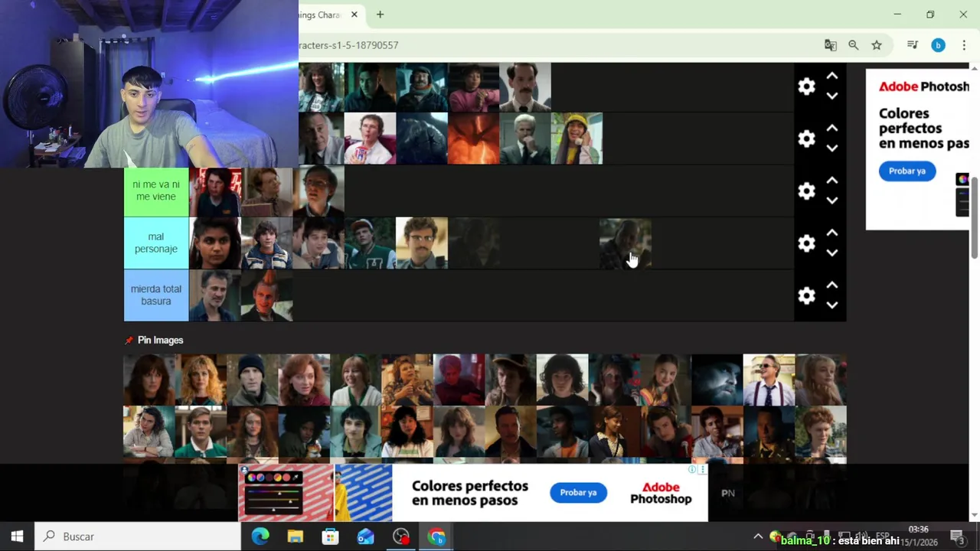Screen dimensions: 980x551
Task: Select the curly-haired glasses man with yellow background
Action: pos(421,243)
